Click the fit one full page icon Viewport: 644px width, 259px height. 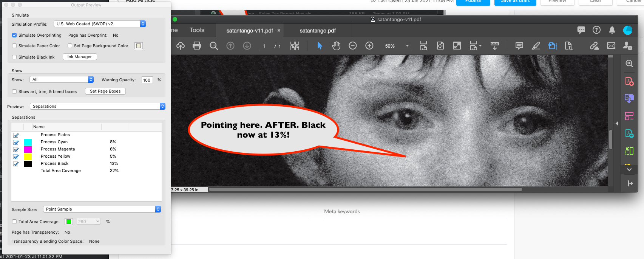pyautogui.click(x=440, y=46)
